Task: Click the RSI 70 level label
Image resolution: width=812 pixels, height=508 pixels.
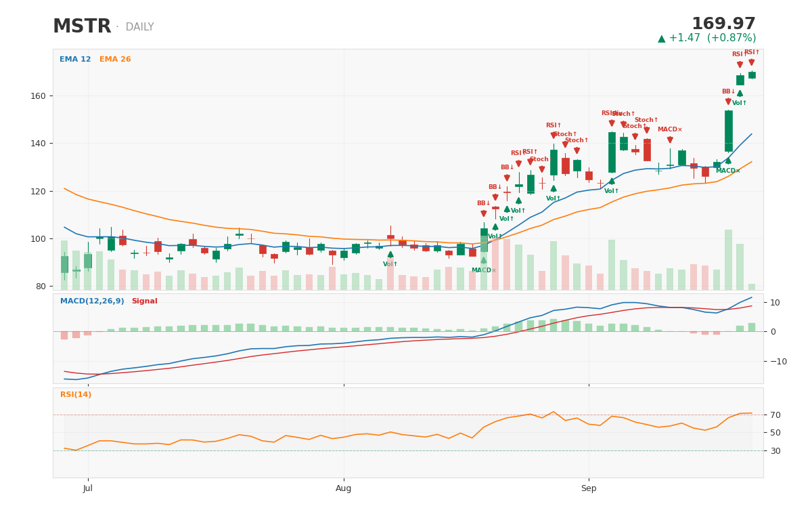Action: click(x=775, y=415)
